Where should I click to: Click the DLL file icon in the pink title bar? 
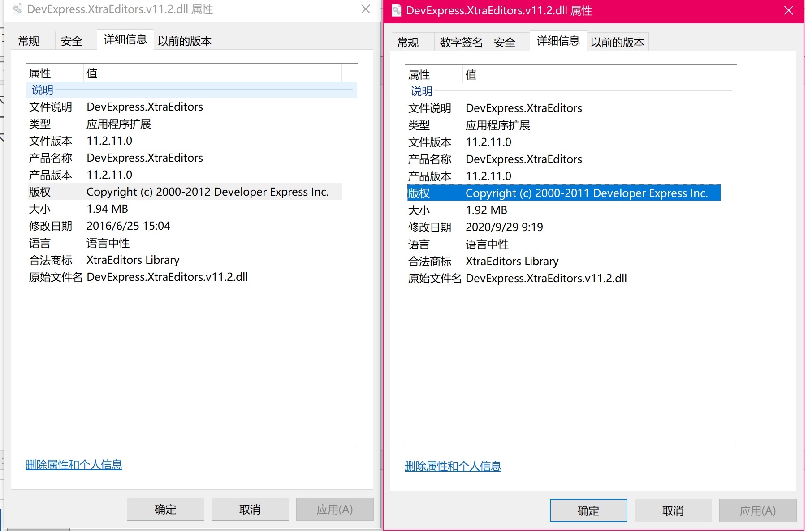coord(396,10)
